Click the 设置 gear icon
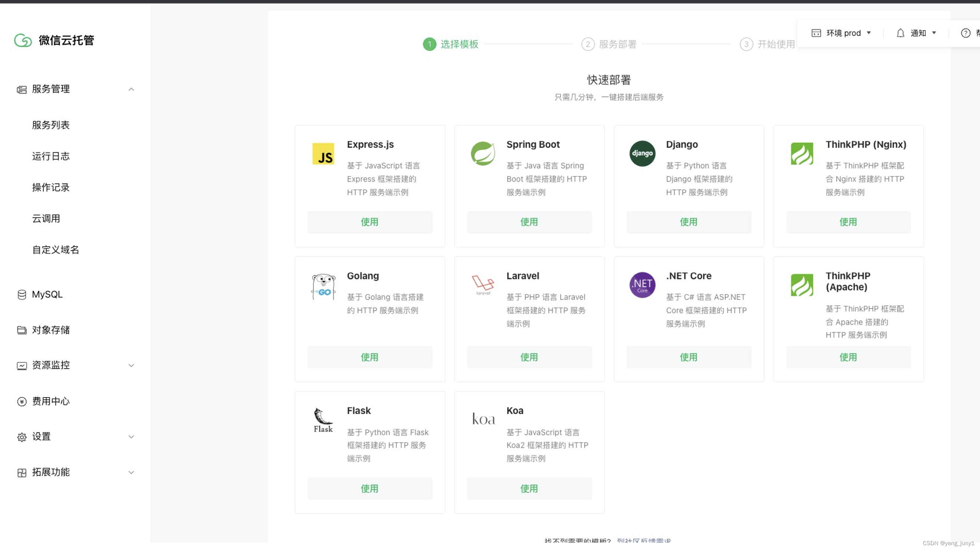Screen dimensions: 980x550 point(22,437)
